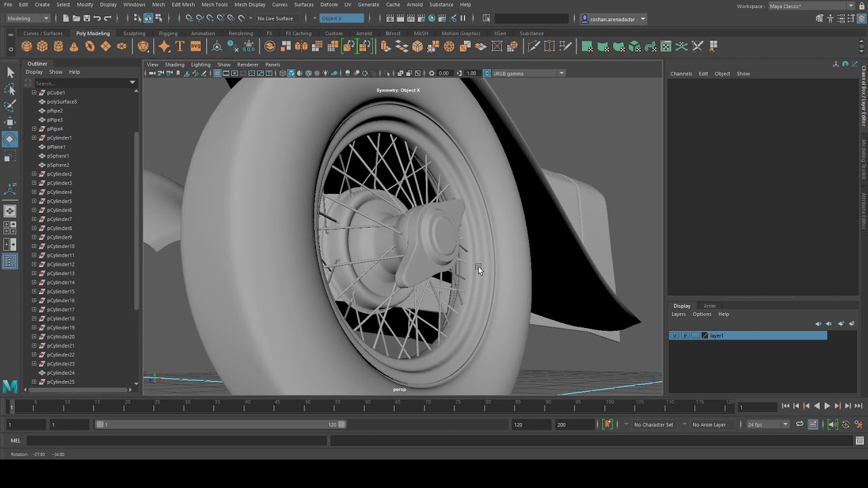Click the range slider bar

tap(220, 424)
